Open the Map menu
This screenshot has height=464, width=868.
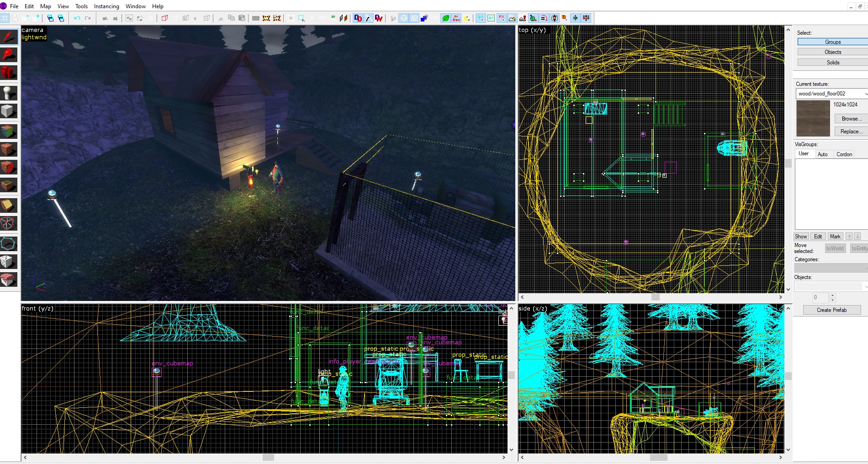pos(46,6)
